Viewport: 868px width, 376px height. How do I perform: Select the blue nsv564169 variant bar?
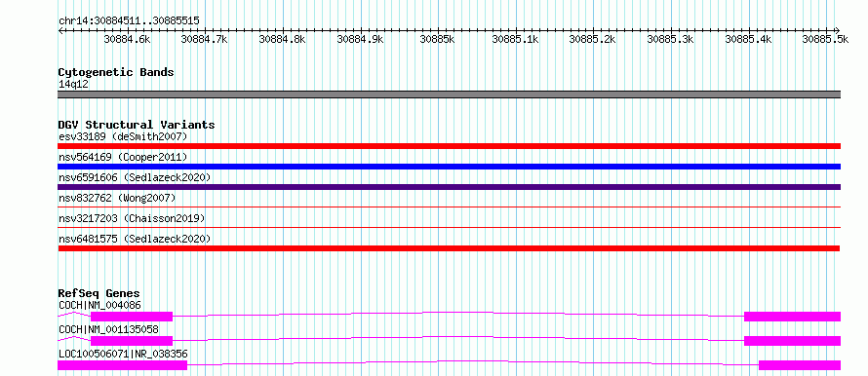[450, 167]
